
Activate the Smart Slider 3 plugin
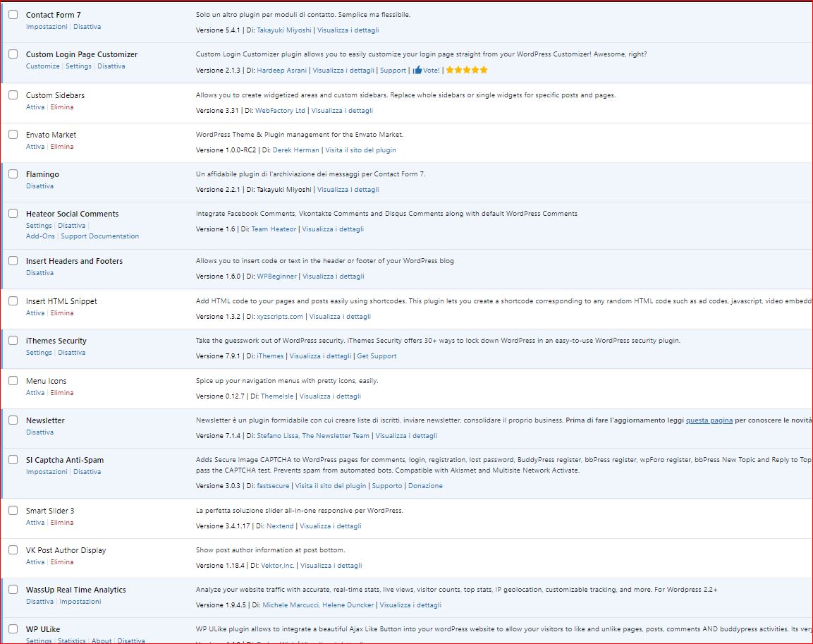[x=35, y=522]
